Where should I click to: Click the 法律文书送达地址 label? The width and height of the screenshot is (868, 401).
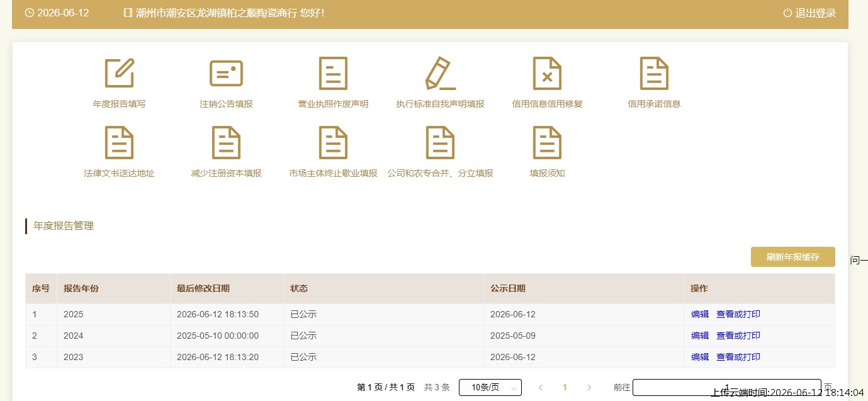[x=119, y=173]
